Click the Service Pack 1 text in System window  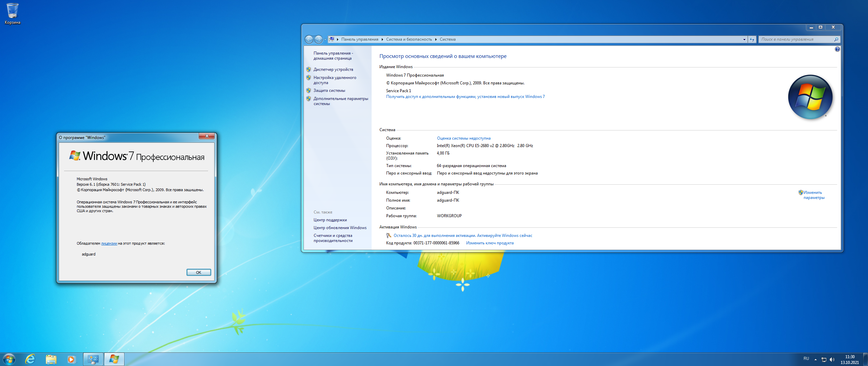pyautogui.click(x=398, y=91)
